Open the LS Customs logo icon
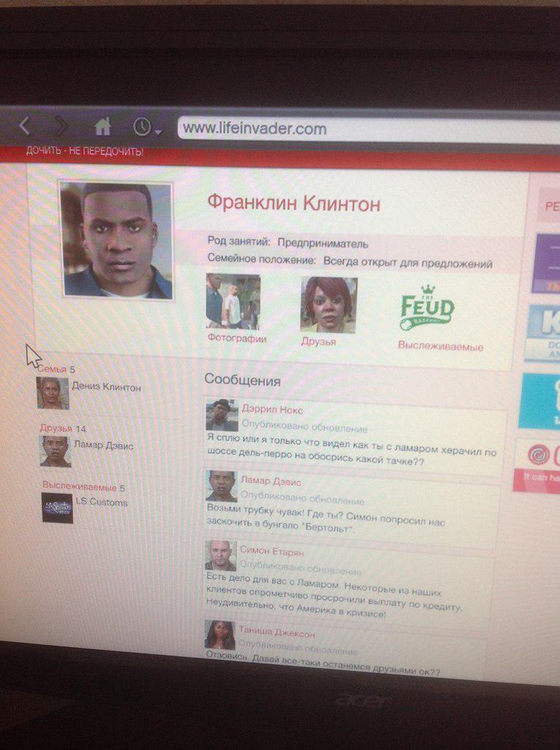Image resolution: width=560 pixels, height=750 pixels. [57, 508]
